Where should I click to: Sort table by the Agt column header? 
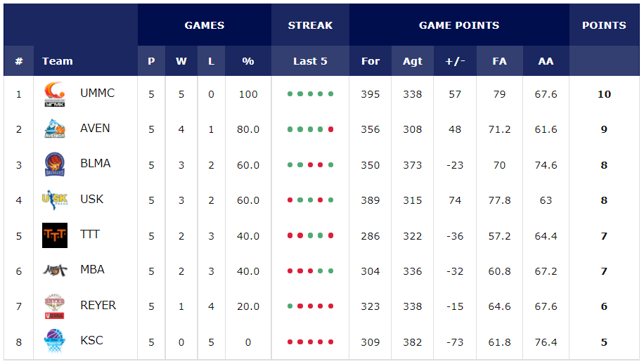[413, 61]
